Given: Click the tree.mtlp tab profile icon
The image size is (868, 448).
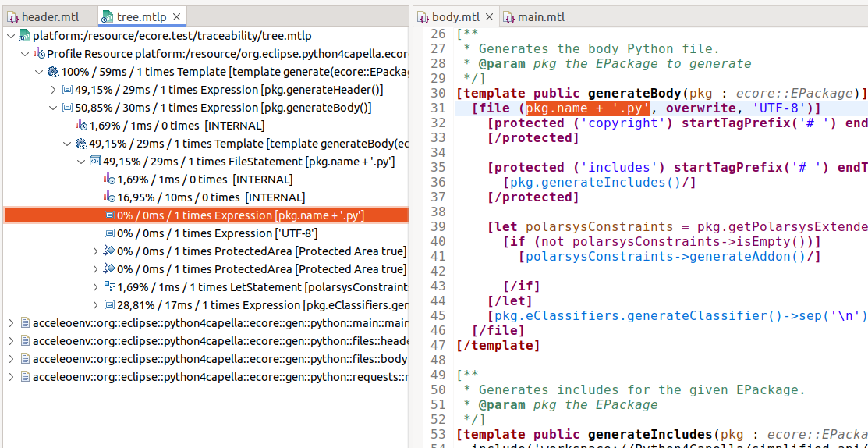Looking at the screenshot, I should (108, 17).
